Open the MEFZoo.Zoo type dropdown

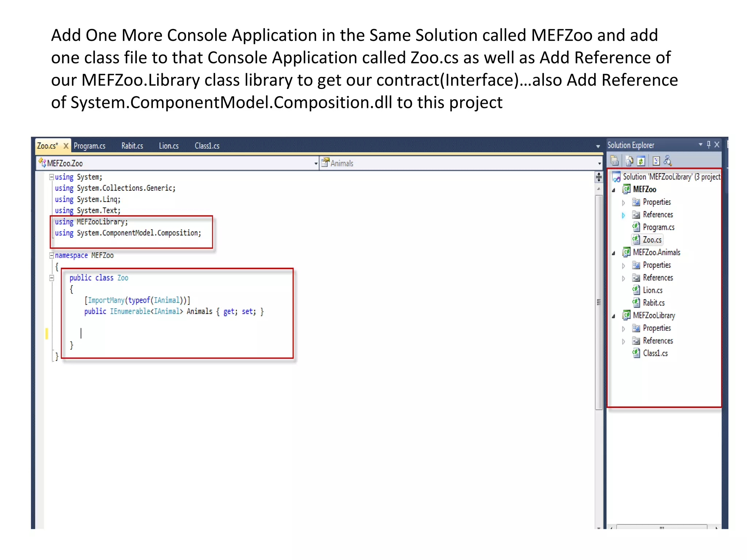point(316,164)
